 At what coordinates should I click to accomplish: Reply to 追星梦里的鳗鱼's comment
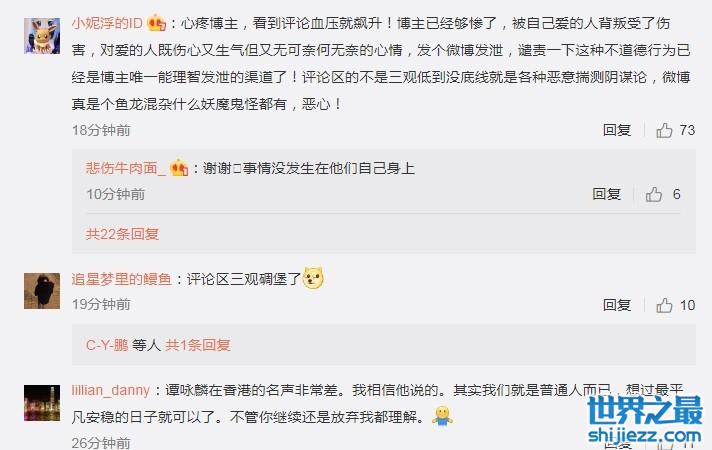coord(617,305)
